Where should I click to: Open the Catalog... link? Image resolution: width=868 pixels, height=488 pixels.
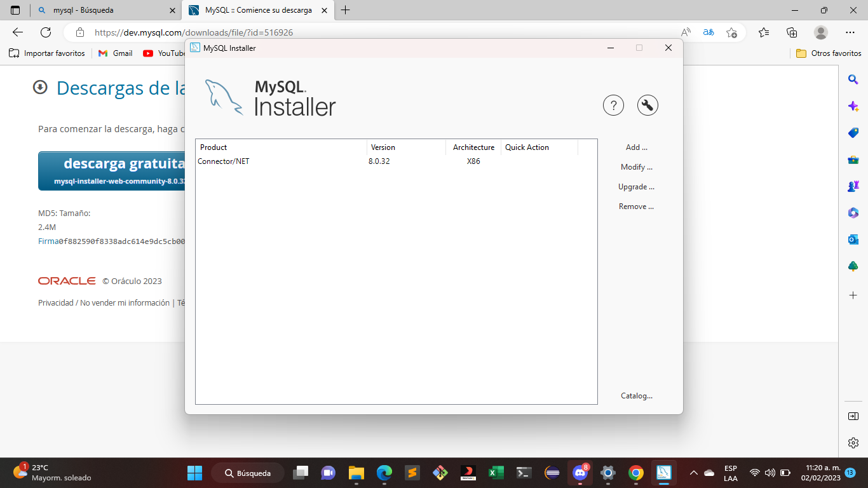pos(636,396)
